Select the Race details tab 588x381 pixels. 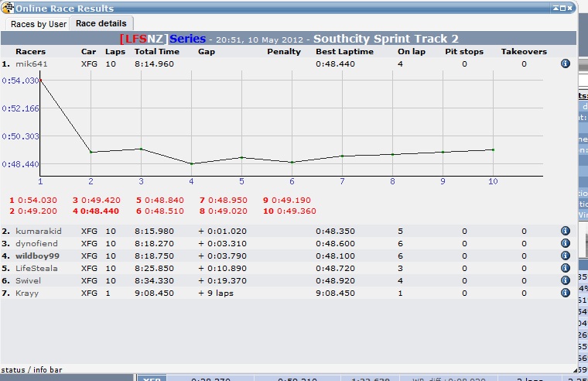(101, 23)
